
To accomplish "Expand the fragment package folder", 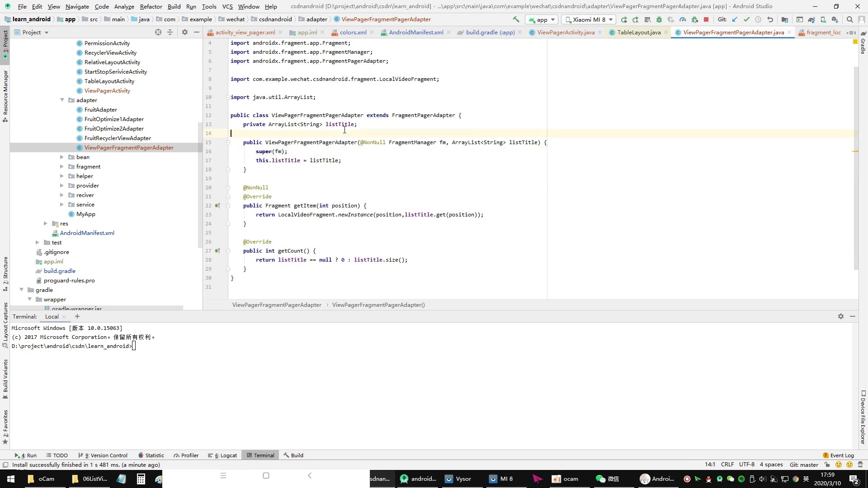I will point(62,167).
